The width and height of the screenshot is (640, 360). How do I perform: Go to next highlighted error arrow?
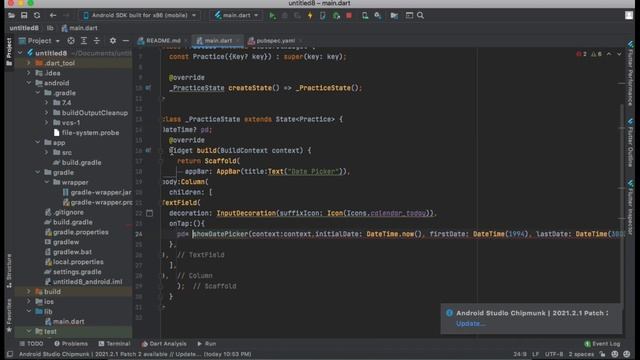pyautogui.click(x=619, y=54)
